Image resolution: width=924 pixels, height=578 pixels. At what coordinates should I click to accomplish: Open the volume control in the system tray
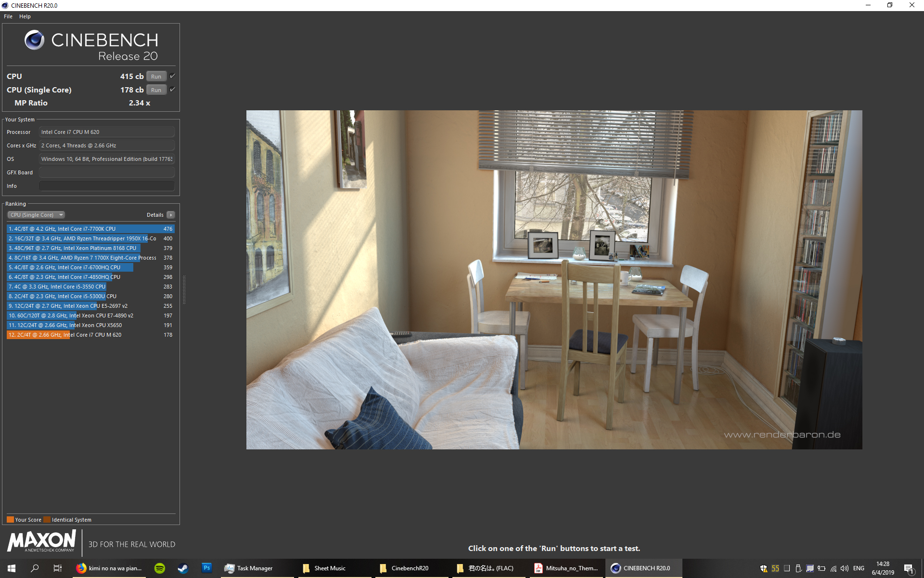tap(845, 568)
